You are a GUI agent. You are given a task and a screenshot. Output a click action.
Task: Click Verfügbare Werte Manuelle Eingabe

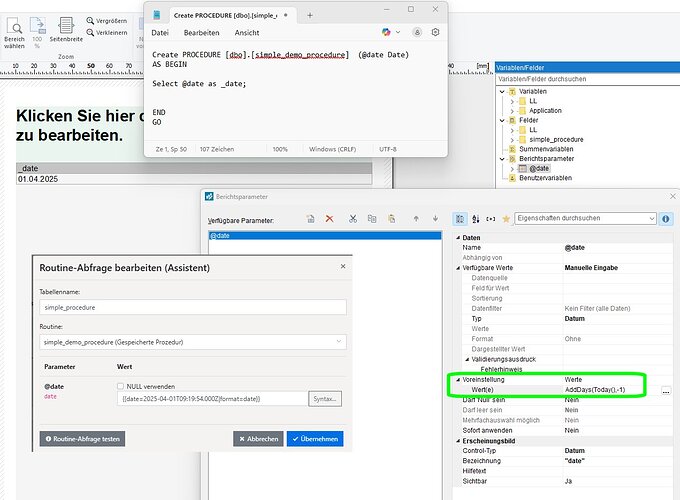pyautogui.click(x=591, y=268)
